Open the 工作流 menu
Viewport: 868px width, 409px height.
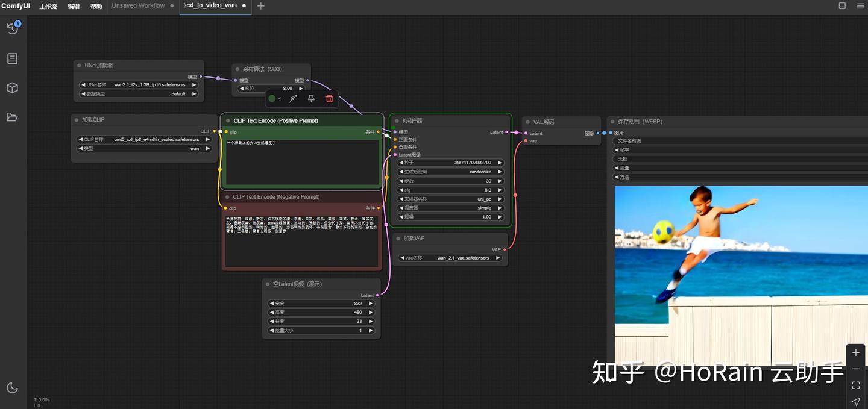(48, 6)
